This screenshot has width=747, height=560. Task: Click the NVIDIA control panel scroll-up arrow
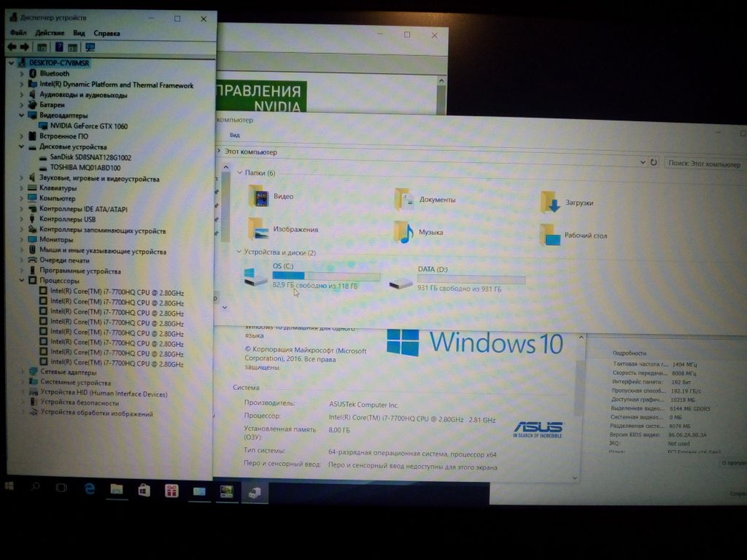(x=441, y=81)
